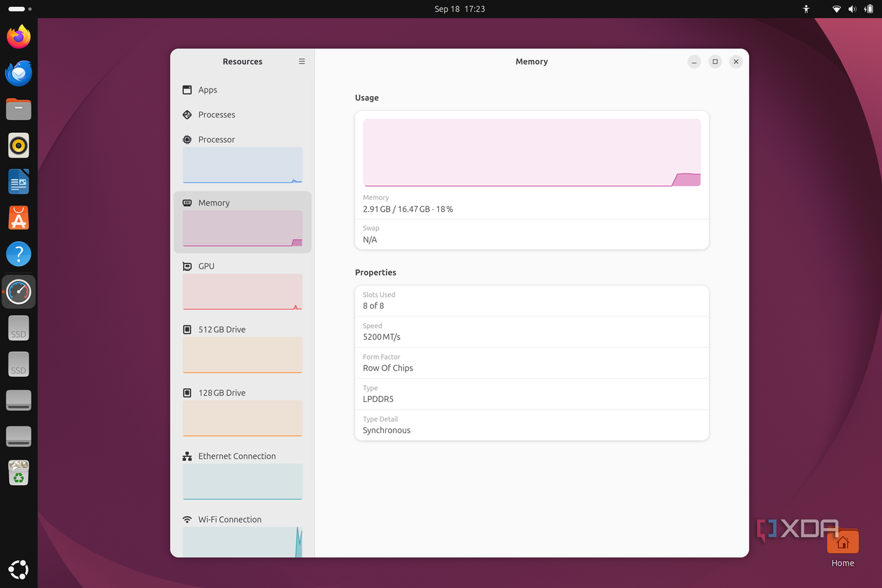Launch Rhythmbox from the dock

coord(19,146)
